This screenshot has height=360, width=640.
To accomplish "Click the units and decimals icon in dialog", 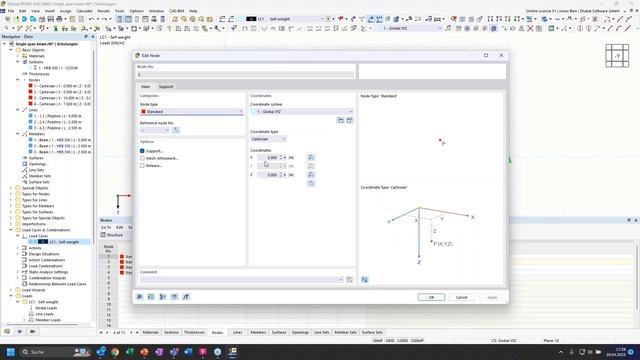I will pyautogui.click(x=151, y=297).
